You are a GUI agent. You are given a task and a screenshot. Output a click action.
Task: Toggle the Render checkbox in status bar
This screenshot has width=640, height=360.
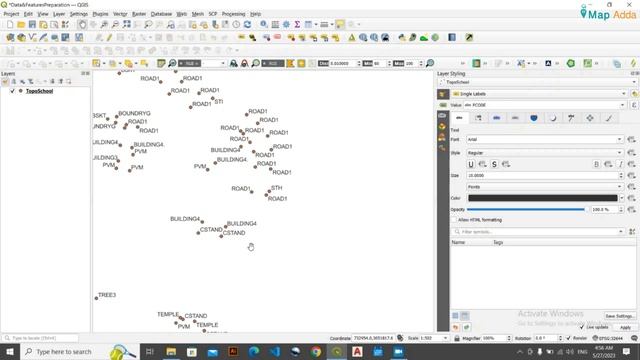[x=569, y=338]
